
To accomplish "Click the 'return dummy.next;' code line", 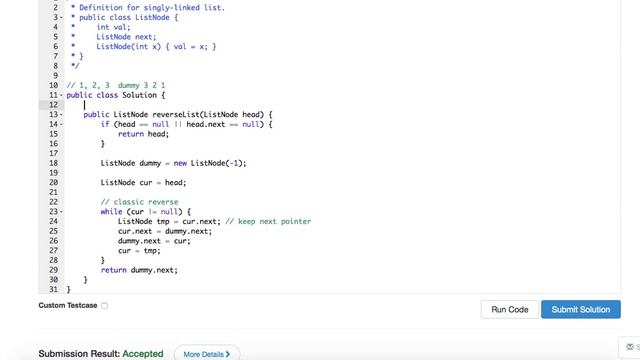I will pos(139,270).
